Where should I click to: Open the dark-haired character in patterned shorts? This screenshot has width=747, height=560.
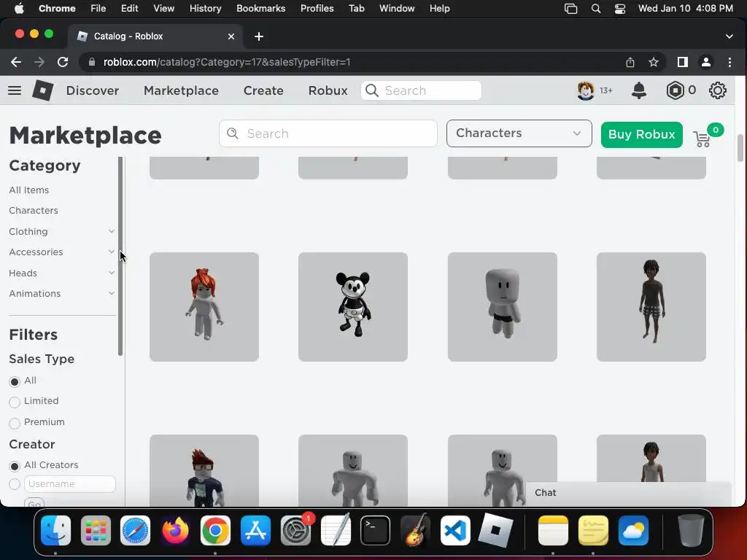[x=651, y=307]
